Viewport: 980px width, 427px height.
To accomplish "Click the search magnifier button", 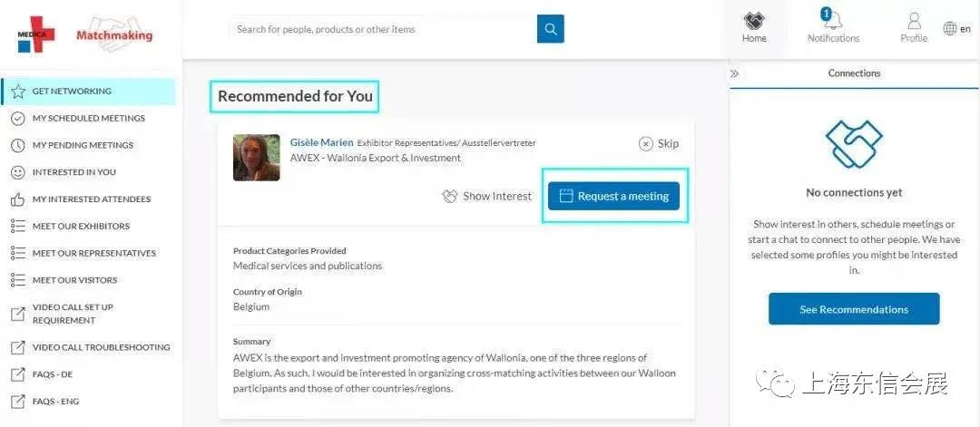I will coord(550,29).
